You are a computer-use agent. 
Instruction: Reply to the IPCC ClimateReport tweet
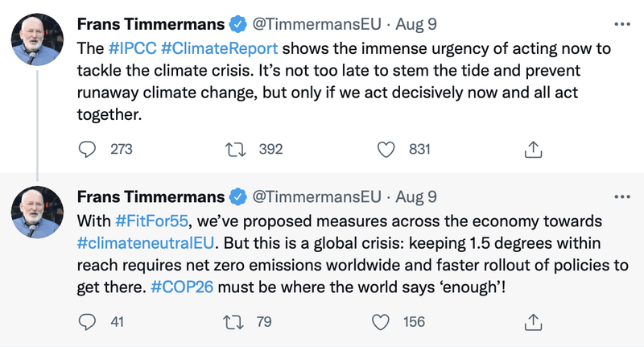pos(87,150)
